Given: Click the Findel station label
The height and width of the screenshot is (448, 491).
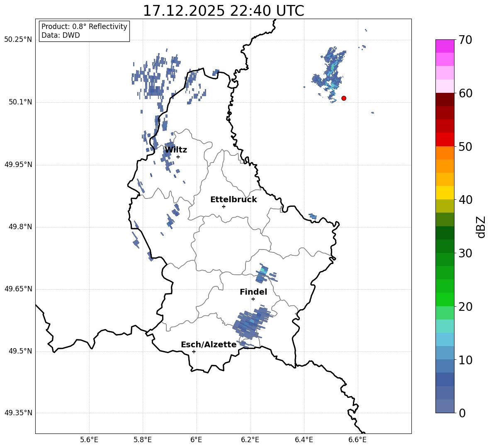Looking at the screenshot, I should (253, 292).
